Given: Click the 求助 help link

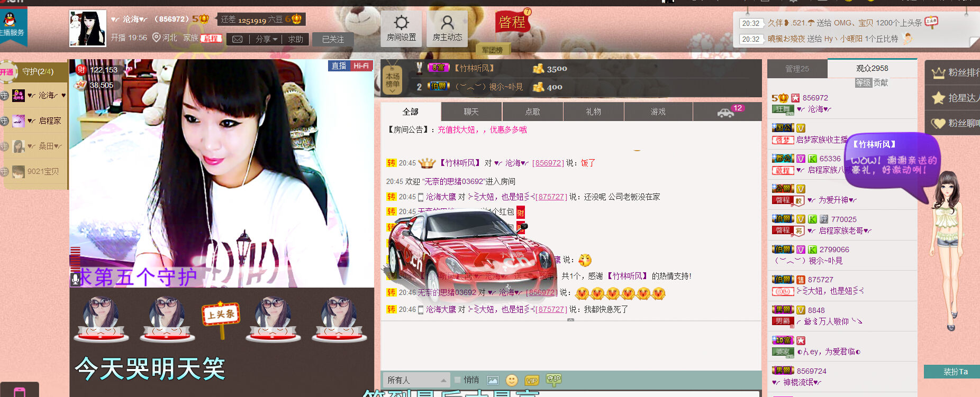Looking at the screenshot, I should coord(295,40).
